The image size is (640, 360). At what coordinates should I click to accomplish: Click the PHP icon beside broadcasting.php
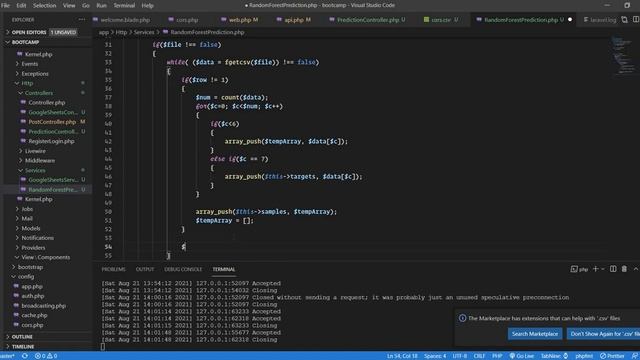click(16, 305)
